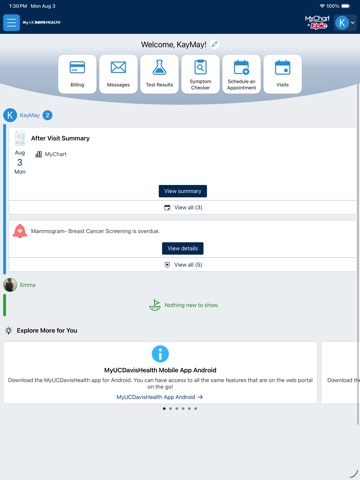360x480 pixels.
Task: Open the Visits shortcut
Action: [x=283, y=74]
